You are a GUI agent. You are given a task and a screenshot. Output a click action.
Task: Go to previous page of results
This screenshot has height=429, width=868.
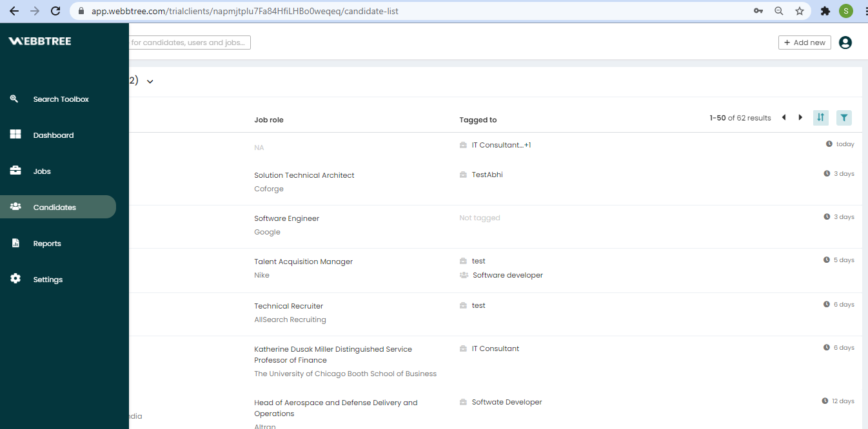coord(784,117)
